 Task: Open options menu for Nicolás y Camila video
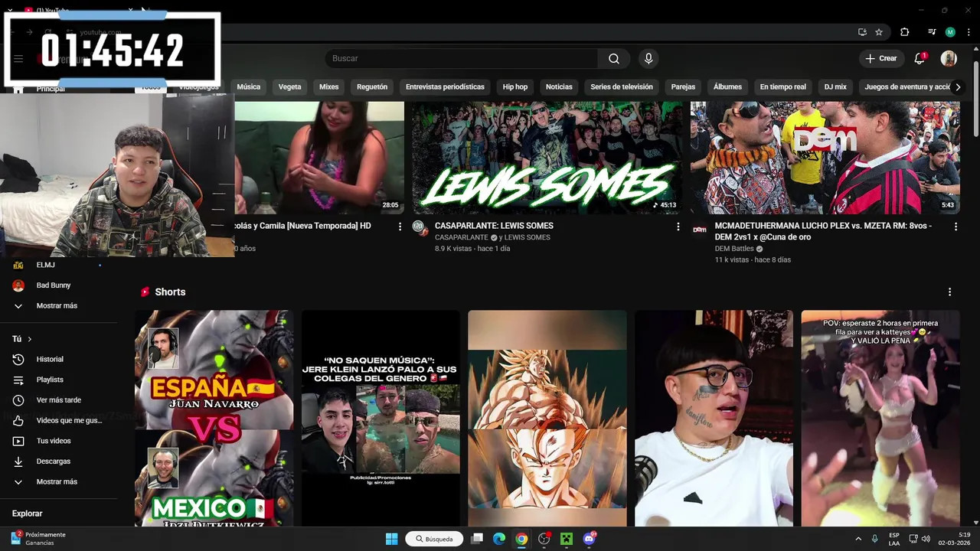(x=400, y=227)
